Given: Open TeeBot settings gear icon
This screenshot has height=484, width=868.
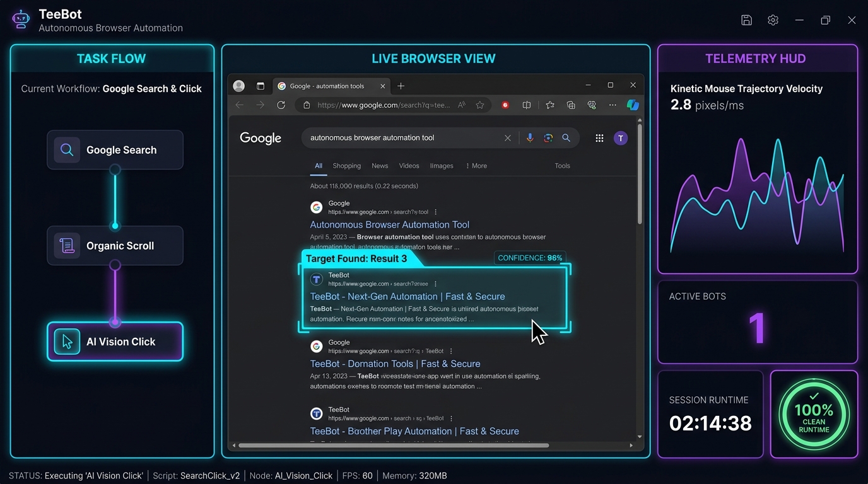Looking at the screenshot, I should (773, 20).
